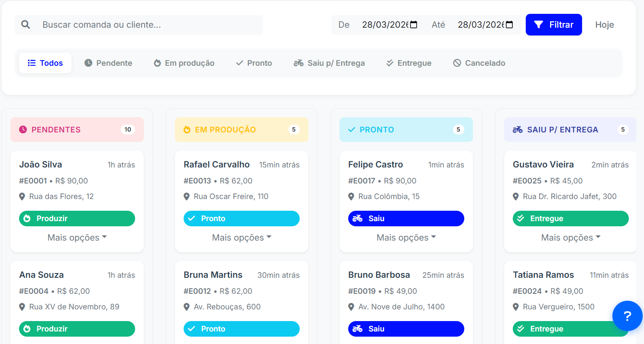Click order number #E0013
The image size is (644, 344).
[197, 181]
